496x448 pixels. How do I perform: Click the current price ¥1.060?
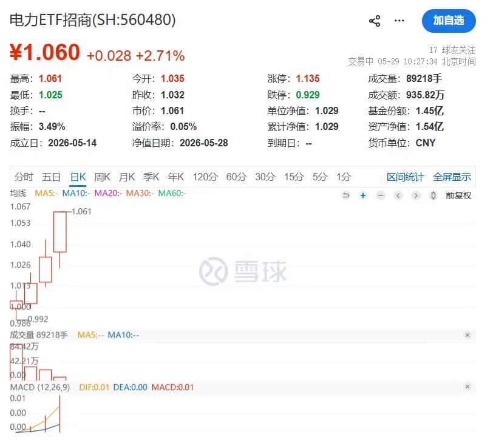click(44, 52)
